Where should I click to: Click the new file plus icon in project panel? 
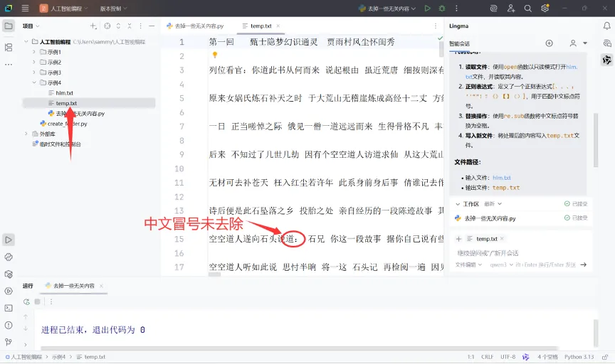(x=93, y=26)
